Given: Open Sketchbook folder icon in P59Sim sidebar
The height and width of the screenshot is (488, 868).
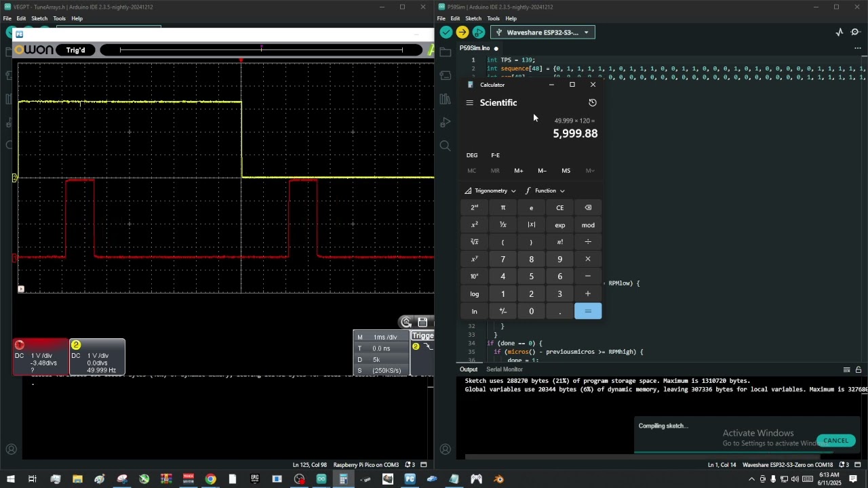Looking at the screenshot, I should click(x=445, y=52).
